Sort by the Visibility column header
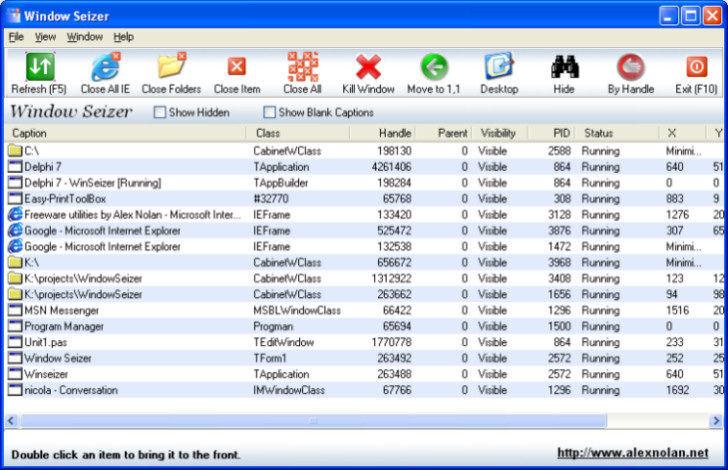This screenshot has width=728, height=470. coord(500,133)
